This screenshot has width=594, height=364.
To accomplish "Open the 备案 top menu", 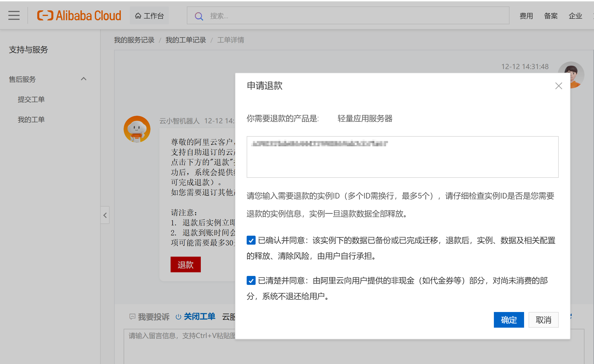I will [551, 16].
